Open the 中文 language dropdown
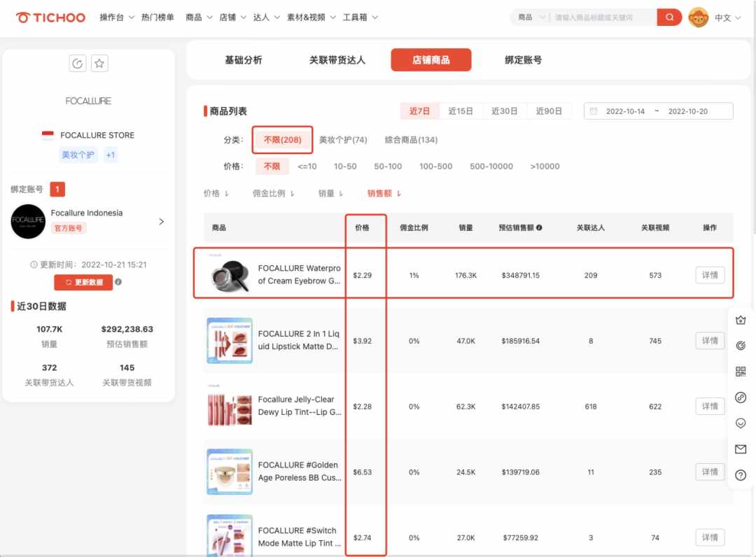Image resolution: width=756 pixels, height=557 pixels. click(727, 17)
